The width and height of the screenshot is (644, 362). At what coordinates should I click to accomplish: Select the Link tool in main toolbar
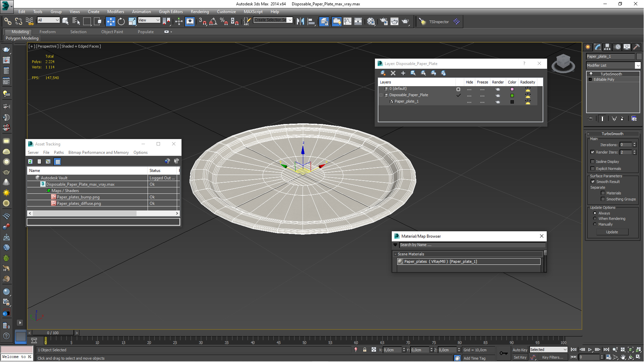(x=7, y=21)
